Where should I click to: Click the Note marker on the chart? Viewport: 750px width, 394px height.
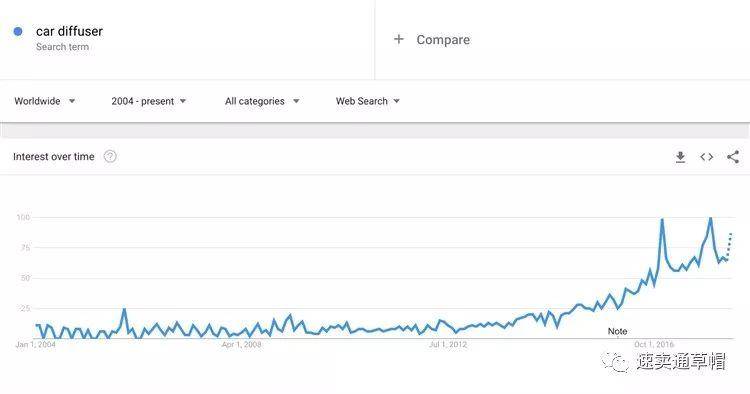pos(617,331)
